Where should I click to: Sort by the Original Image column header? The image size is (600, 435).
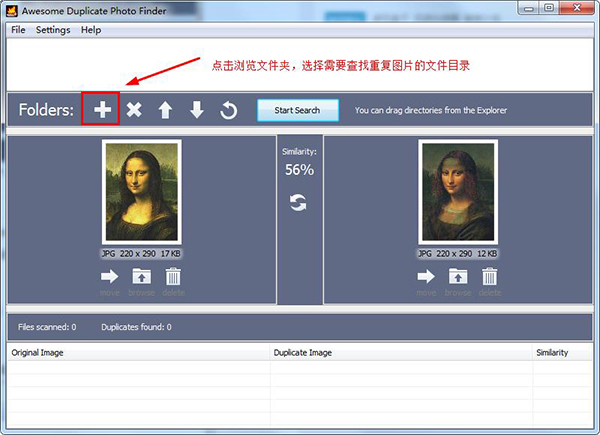coord(139,353)
